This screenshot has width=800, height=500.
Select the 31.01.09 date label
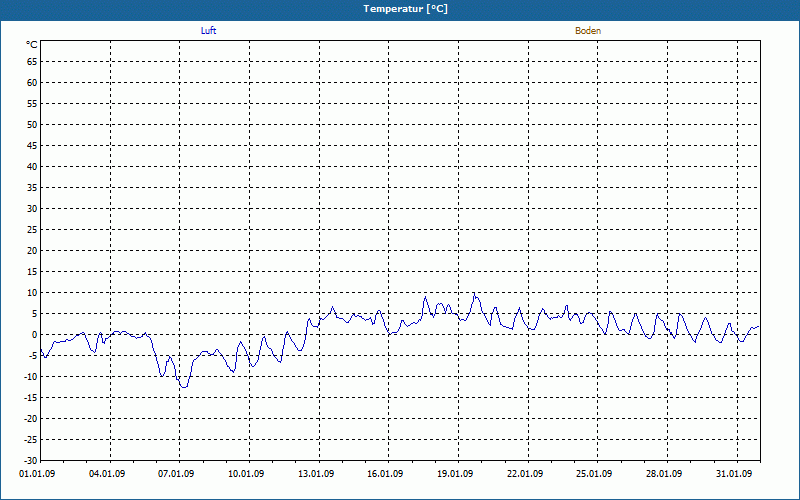(734, 473)
